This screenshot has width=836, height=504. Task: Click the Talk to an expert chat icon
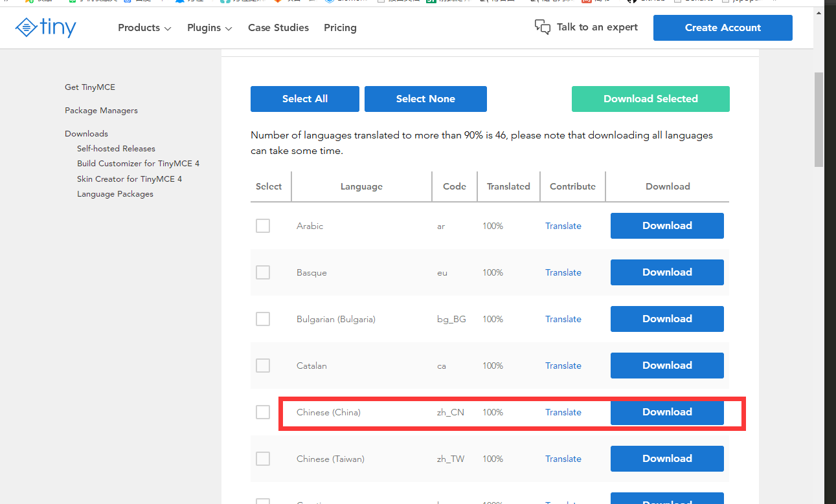[x=543, y=27]
